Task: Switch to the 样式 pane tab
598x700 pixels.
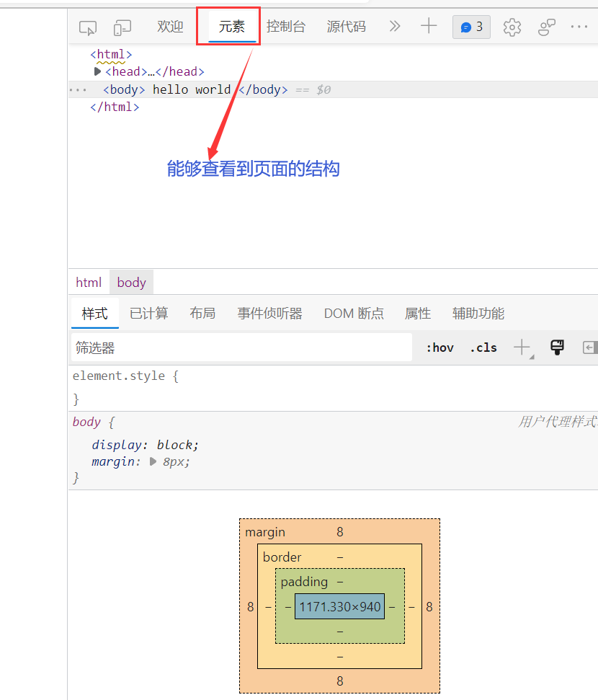Action: pos(94,314)
